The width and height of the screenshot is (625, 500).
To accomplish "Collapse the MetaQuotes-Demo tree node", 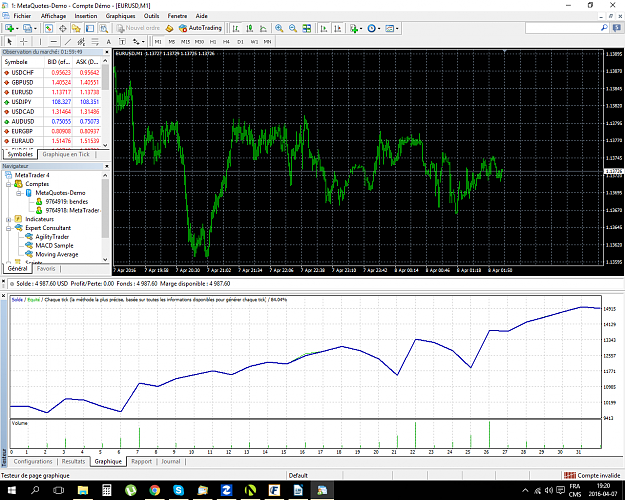I will tap(18, 193).
